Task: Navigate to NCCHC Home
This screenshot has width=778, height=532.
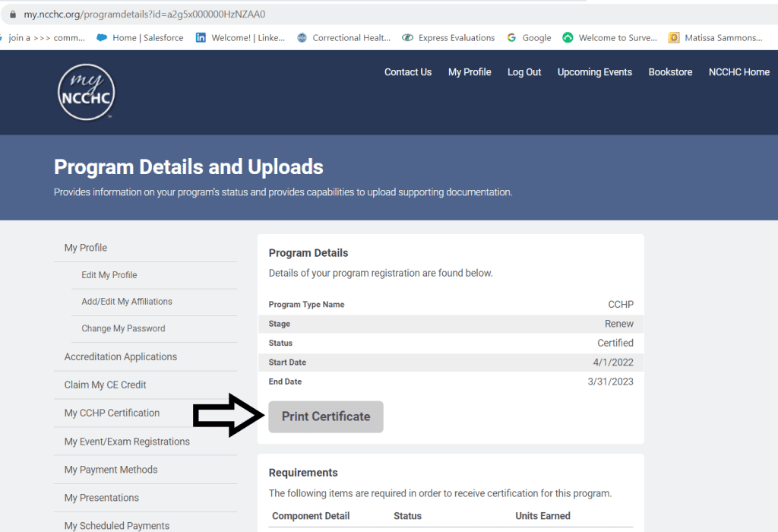Action: coord(738,72)
